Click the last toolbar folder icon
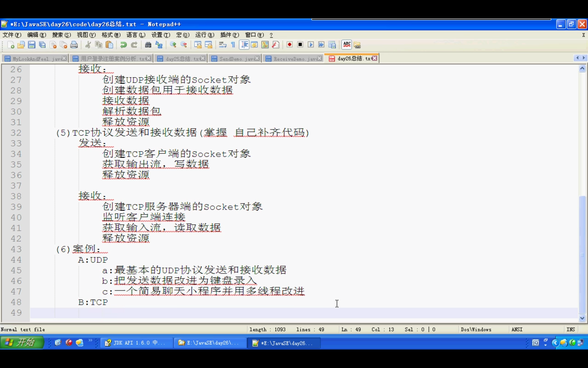588x368 pixels. click(357, 45)
